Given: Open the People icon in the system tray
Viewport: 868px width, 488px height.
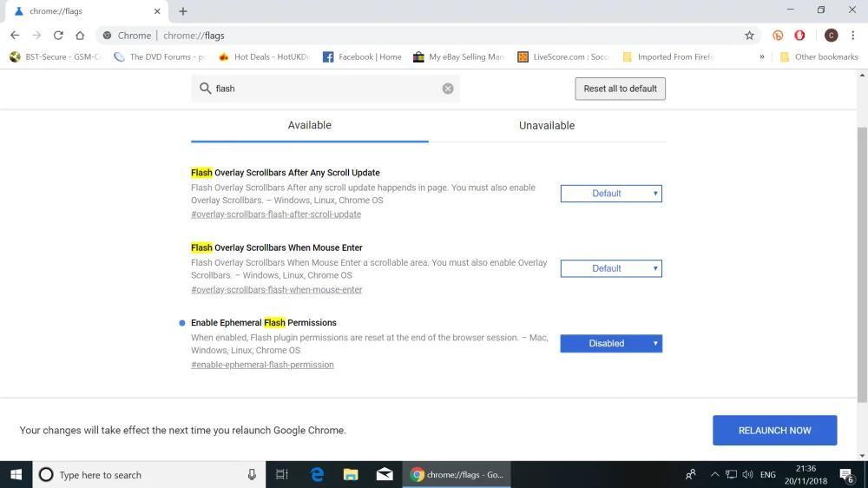Looking at the screenshot, I should [690, 475].
